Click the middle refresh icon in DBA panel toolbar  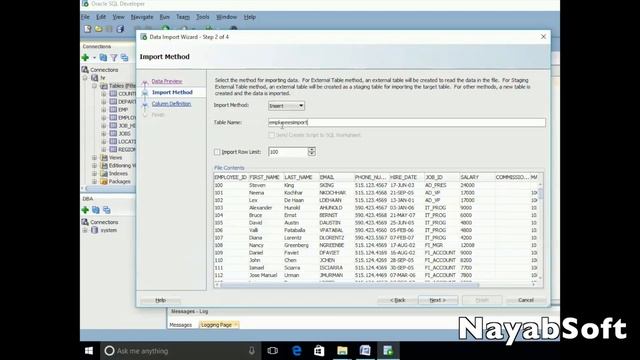tap(96, 210)
